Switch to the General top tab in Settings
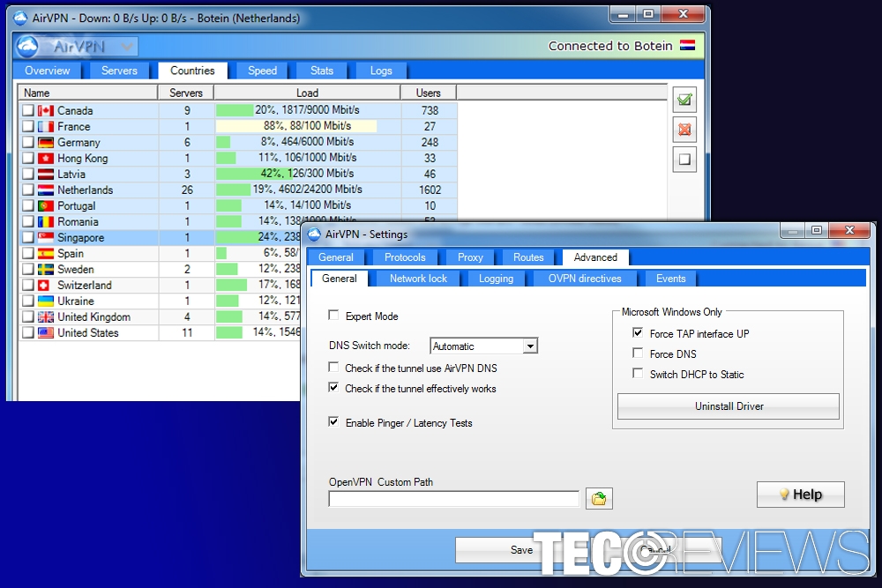Screen dimensions: 882x588 pyautogui.click(x=336, y=257)
